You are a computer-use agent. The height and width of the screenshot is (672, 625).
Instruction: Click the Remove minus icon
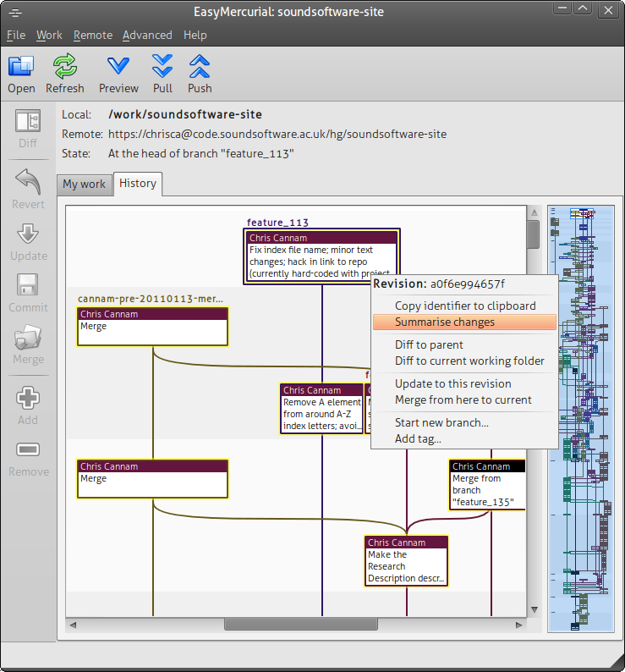coord(28,449)
